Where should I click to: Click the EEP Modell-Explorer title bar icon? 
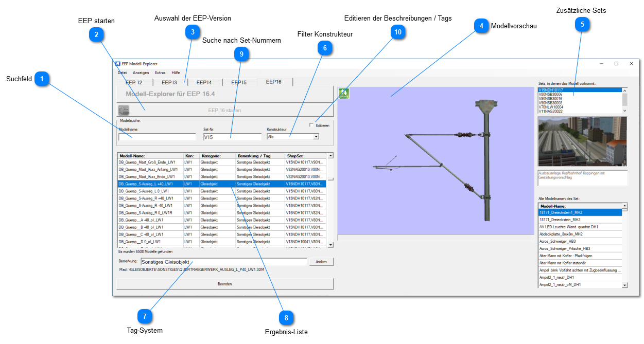point(117,64)
